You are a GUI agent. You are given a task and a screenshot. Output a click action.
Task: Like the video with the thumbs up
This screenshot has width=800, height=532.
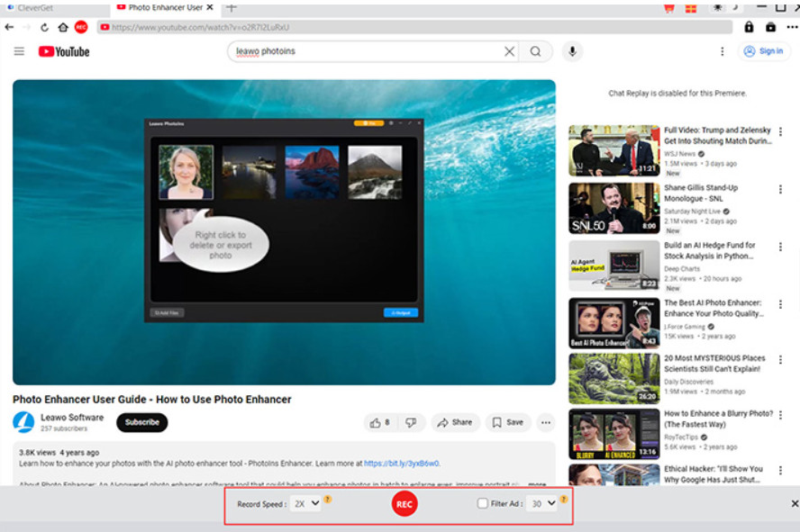click(379, 422)
